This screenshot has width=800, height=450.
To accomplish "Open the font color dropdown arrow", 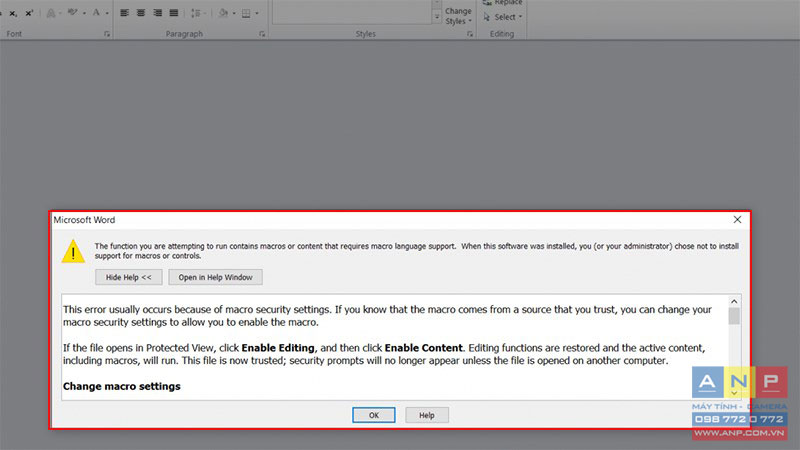I will tap(107, 13).
